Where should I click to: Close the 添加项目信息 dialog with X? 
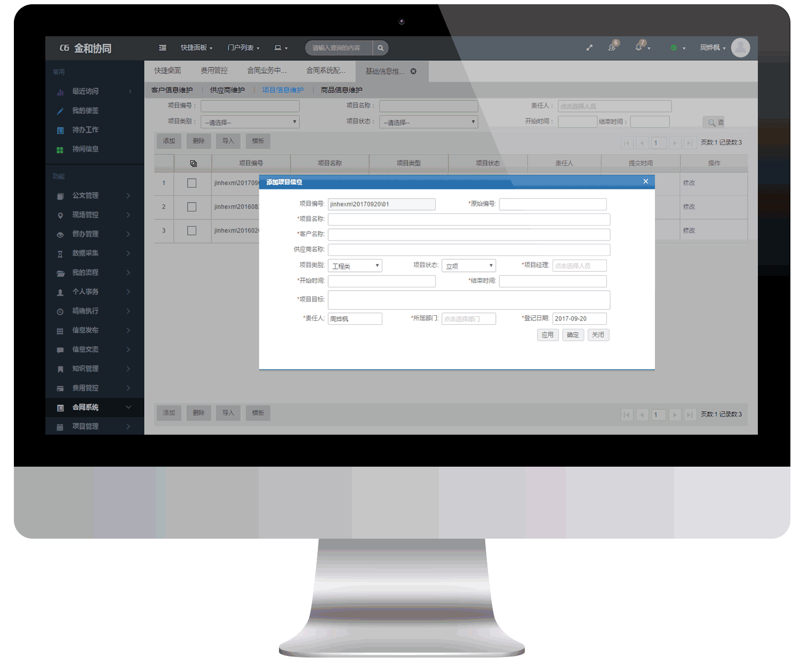coord(645,182)
